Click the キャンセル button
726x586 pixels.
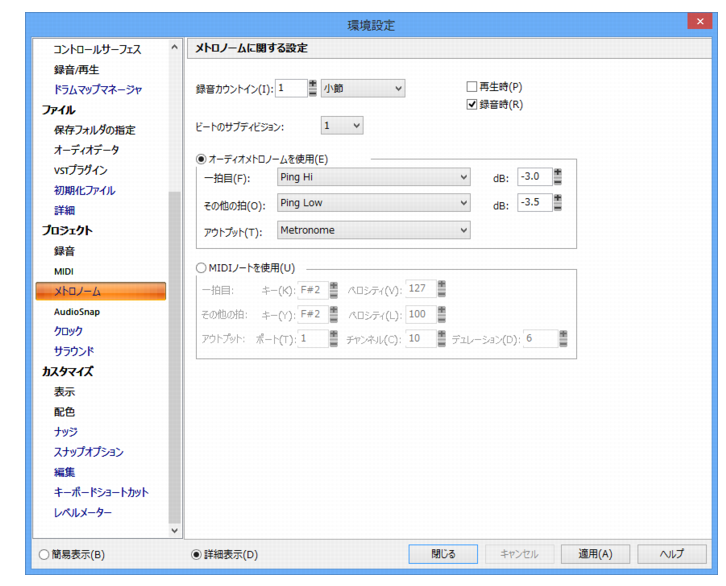point(519,554)
